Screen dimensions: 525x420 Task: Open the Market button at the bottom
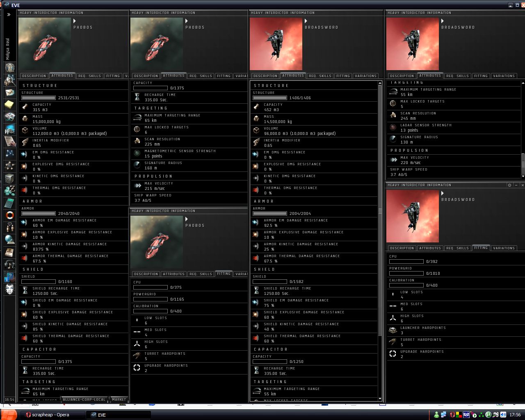click(119, 399)
